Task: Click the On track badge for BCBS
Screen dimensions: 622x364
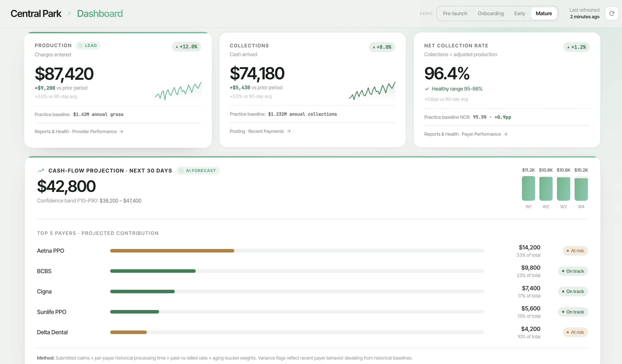Action: 573,271
